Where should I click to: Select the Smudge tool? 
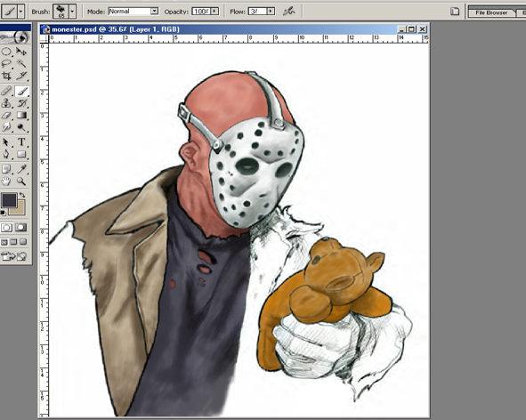pos(7,127)
